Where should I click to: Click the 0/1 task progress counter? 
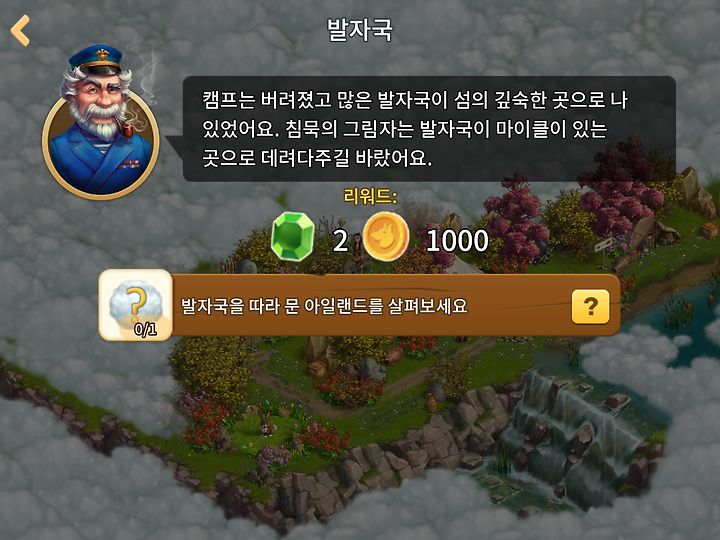pyautogui.click(x=145, y=329)
